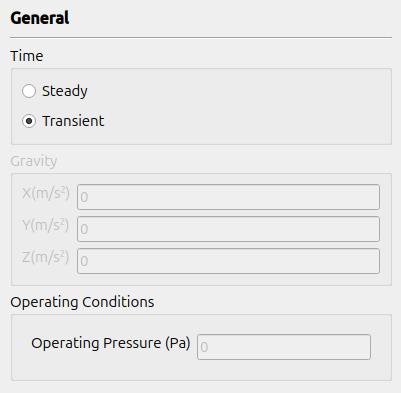Click the Steady option label text
This screenshot has width=401, height=393.
[x=65, y=91]
